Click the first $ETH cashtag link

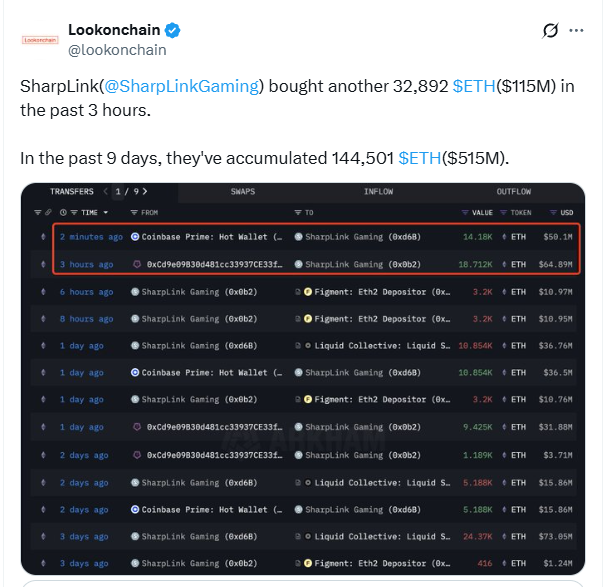click(474, 87)
